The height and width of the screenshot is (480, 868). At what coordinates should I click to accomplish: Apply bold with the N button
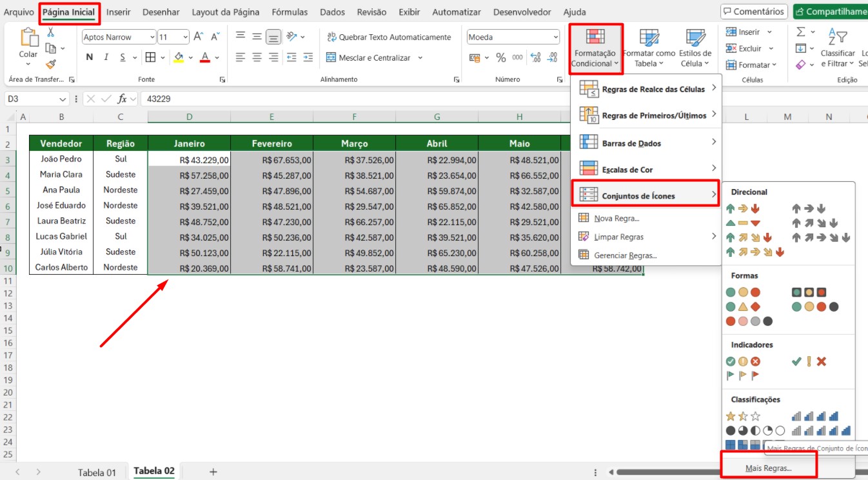click(x=89, y=57)
